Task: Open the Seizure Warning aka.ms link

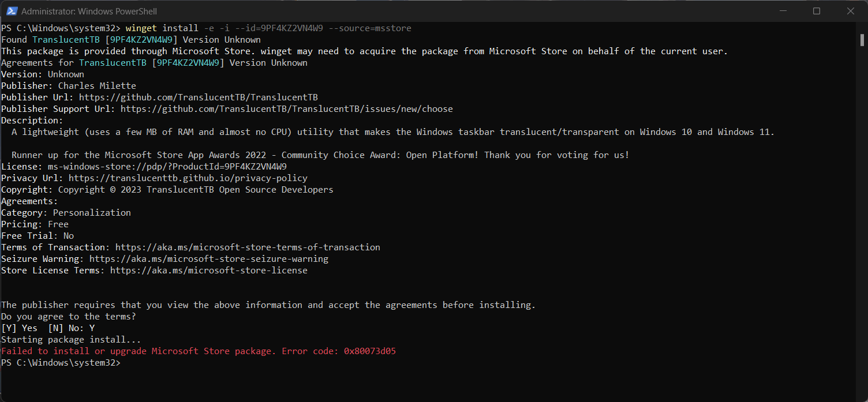Action: pyautogui.click(x=209, y=259)
